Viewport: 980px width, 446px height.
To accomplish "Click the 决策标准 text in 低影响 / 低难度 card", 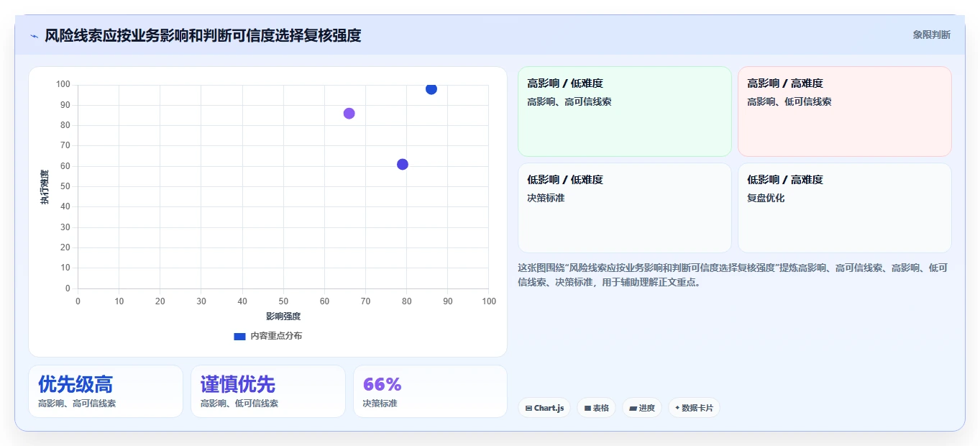I will pyautogui.click(x=546, y=198).
